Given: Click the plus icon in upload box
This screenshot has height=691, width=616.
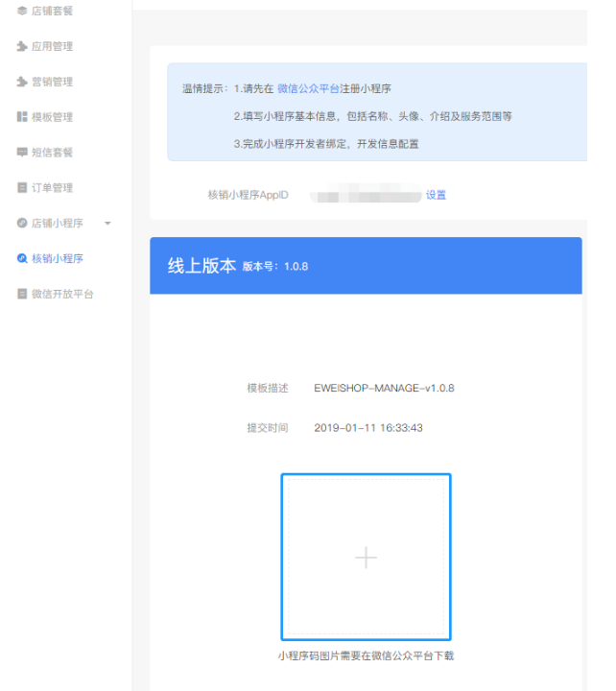Looking at the screenshot, I should [x=366, y=558].
